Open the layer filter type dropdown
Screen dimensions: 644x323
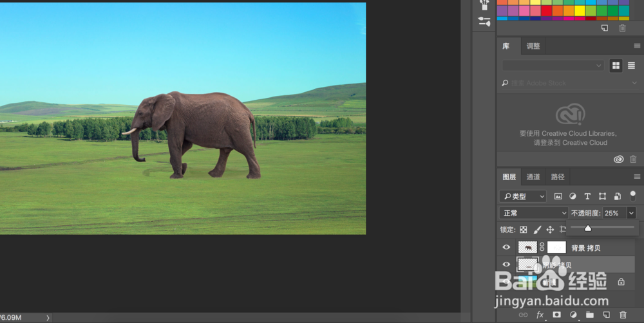523,196
